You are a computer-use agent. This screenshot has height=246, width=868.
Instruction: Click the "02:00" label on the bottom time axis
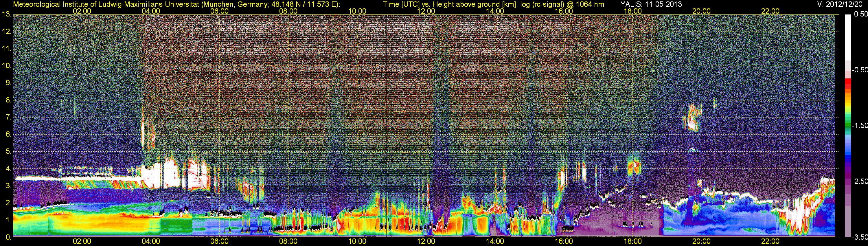click(x=82, y=241)
